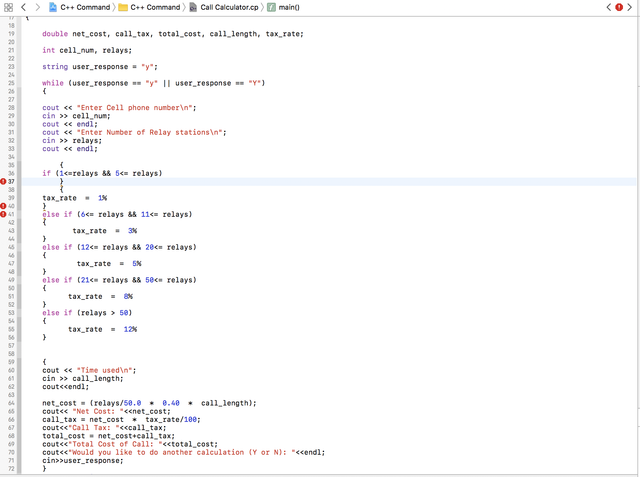Click the 'string user_response = "y";' line
Viewport: 640px width, 477px height.
pyautogui.click(x=100, y=67)
